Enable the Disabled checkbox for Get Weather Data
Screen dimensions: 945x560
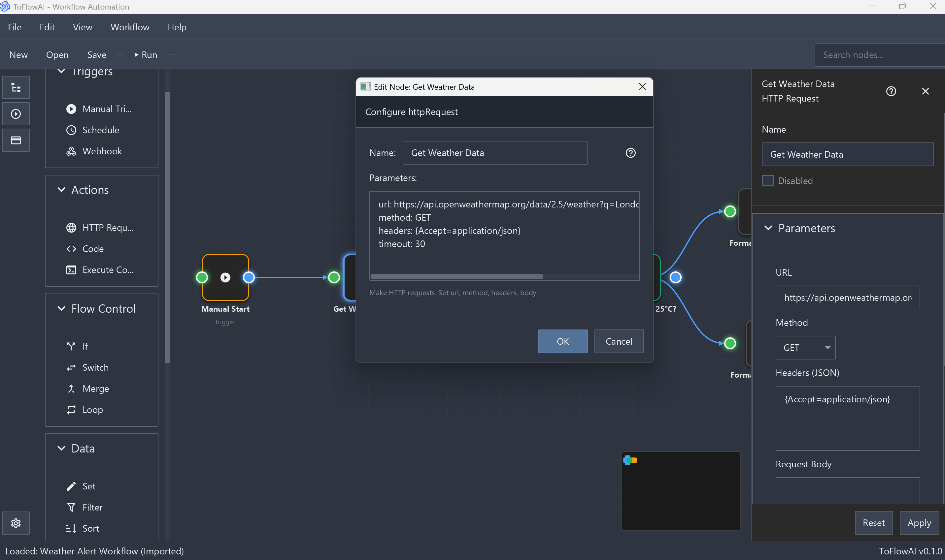click(x=768, y=180)
